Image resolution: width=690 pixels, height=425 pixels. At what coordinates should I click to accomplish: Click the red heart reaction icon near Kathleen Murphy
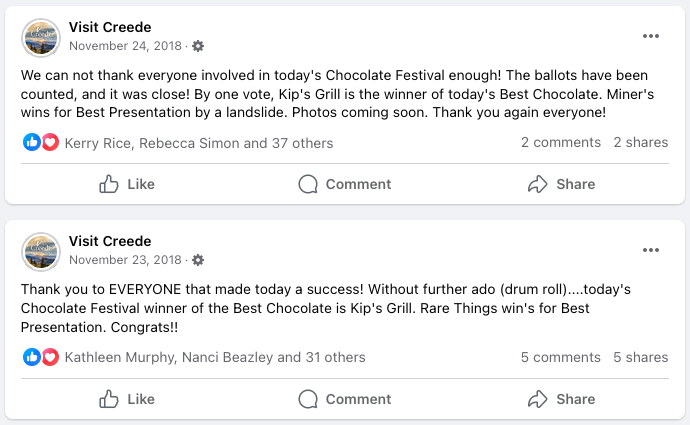(x=50, y=357)
